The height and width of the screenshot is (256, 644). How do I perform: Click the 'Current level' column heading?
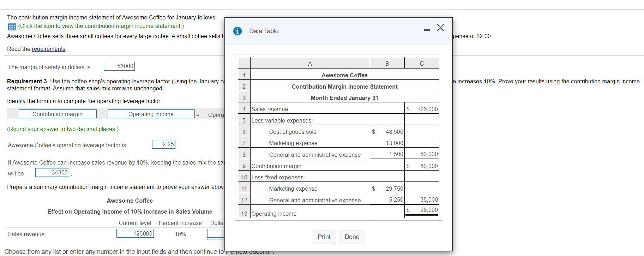(x=135, y=223)
